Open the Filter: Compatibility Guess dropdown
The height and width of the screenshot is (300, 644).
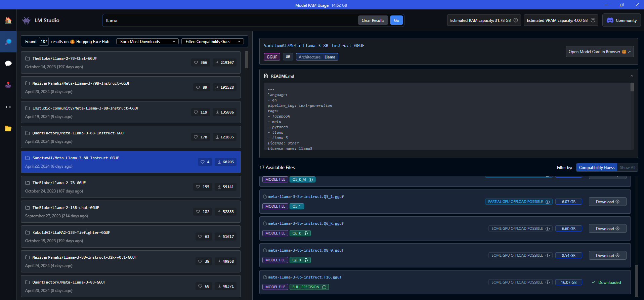213,41
